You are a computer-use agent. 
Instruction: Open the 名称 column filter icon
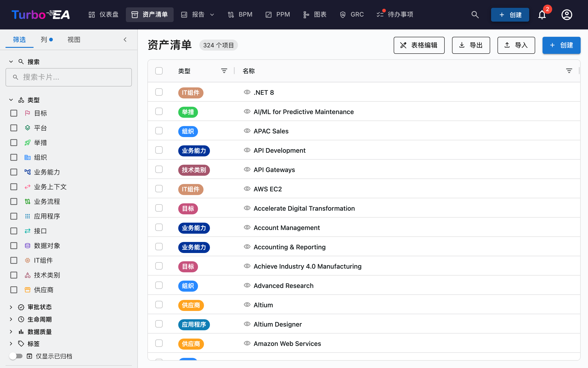point(569,71)
